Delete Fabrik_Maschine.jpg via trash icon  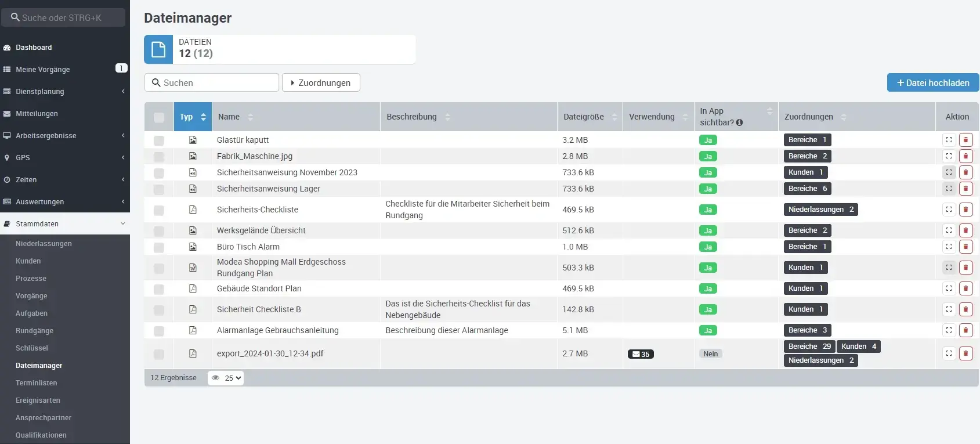(x=965, y=156)
